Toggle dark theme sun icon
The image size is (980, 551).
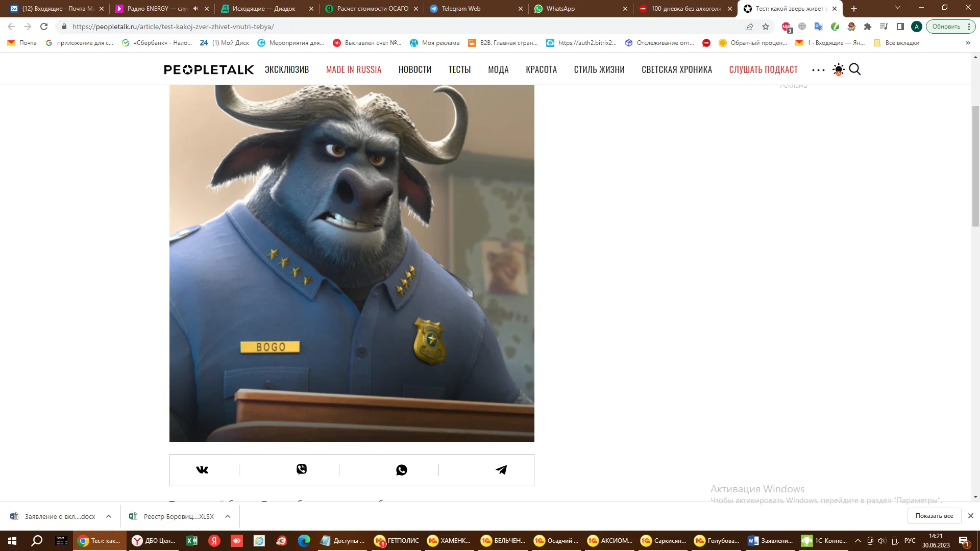838,69
